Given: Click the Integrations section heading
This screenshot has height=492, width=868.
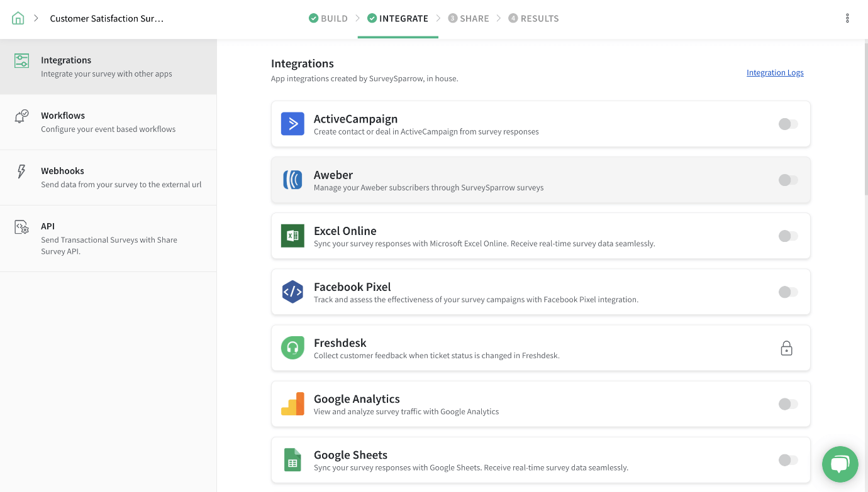Looking at the screenshot, I should 303,63.
